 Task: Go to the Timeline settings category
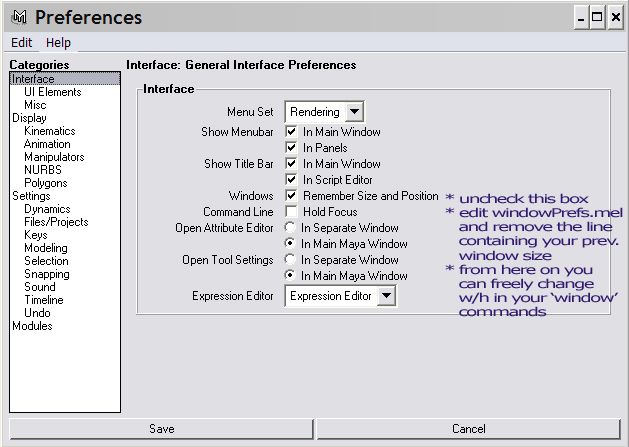[44, 300]
